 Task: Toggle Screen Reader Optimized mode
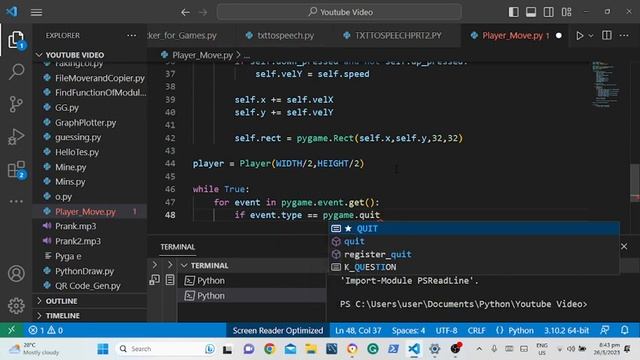pyautogui.click(x=278, y=330)
